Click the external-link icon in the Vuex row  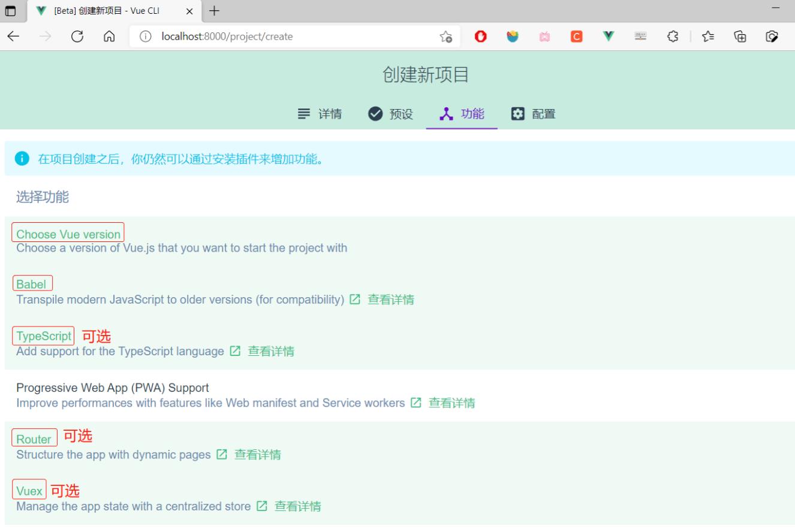(x=261, y=506)
